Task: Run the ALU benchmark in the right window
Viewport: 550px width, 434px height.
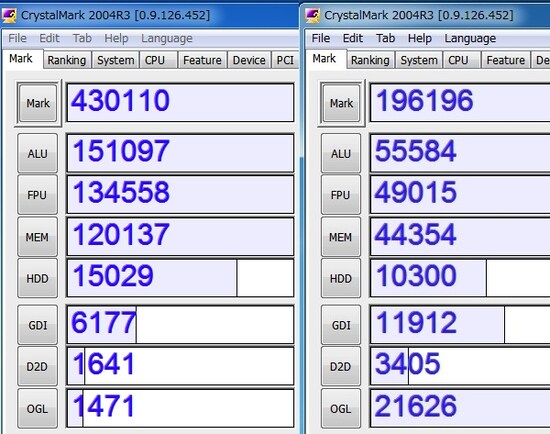Action: 341,153
